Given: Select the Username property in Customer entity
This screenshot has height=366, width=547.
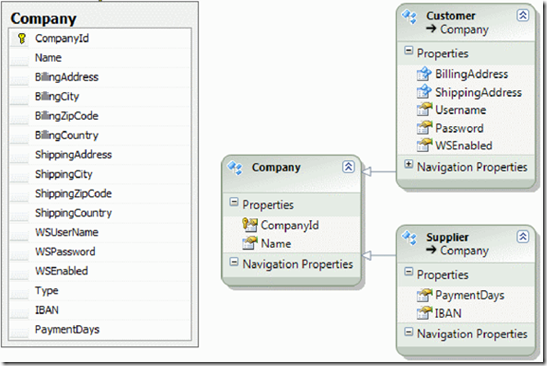Looking at the screenshot, I should point(460,110).
